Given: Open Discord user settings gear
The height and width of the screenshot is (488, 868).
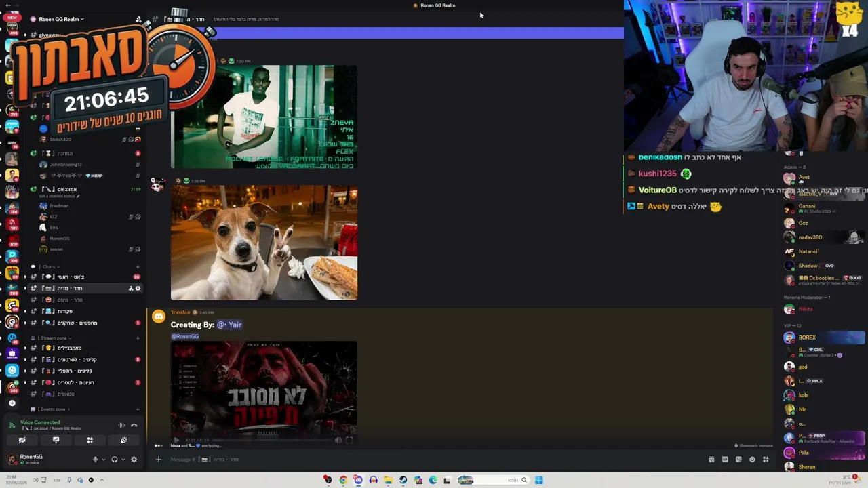Looking at the screenshot, I should coord(134,460).
